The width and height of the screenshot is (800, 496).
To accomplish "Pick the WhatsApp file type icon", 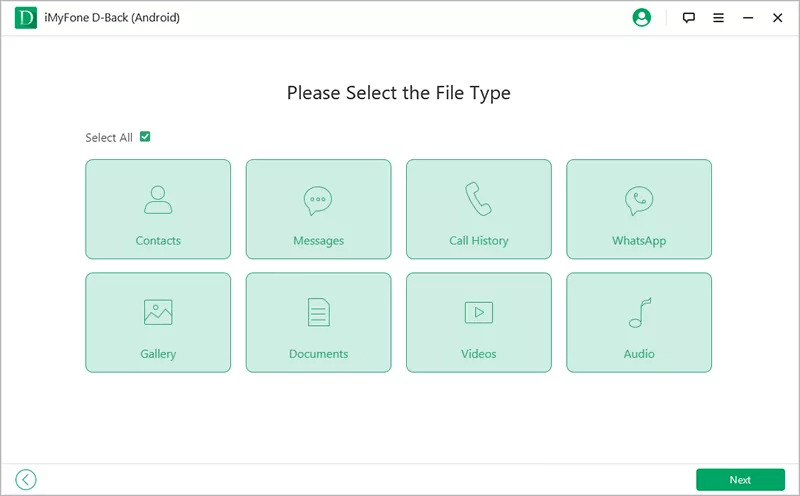I will click(639, 201).
